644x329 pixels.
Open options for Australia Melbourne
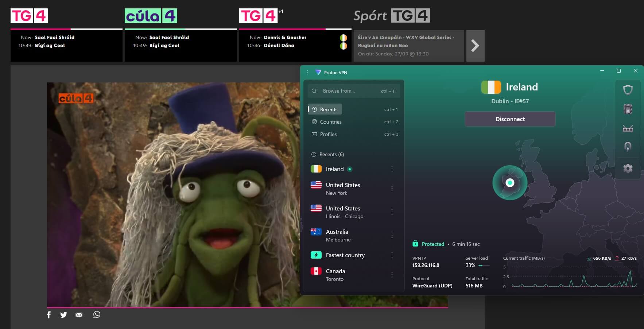click(392, 235)
